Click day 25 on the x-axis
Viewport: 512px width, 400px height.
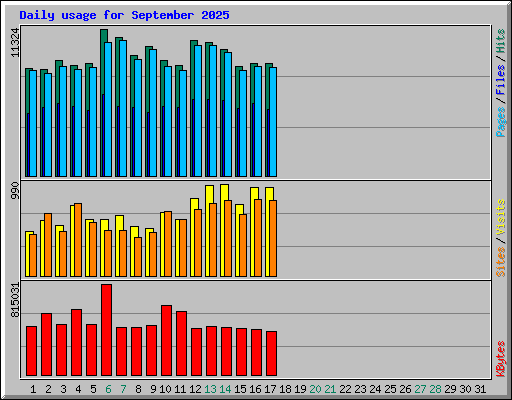coord(390,389)
